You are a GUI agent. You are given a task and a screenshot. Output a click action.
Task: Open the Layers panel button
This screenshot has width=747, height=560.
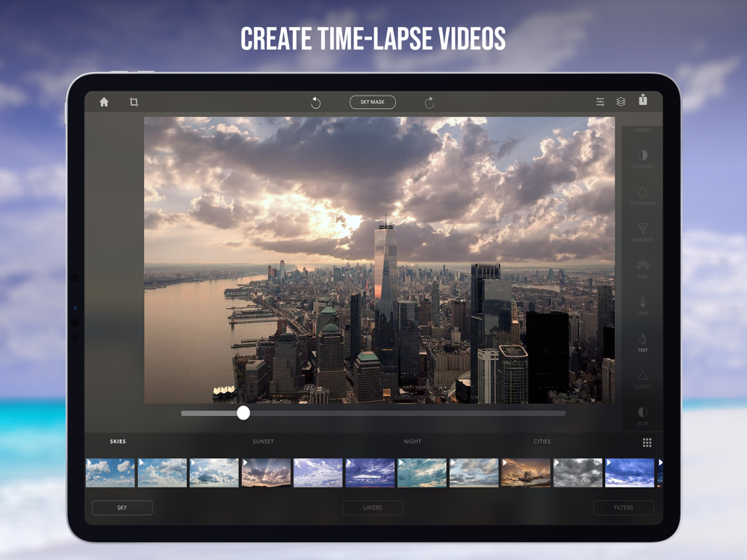373,508
